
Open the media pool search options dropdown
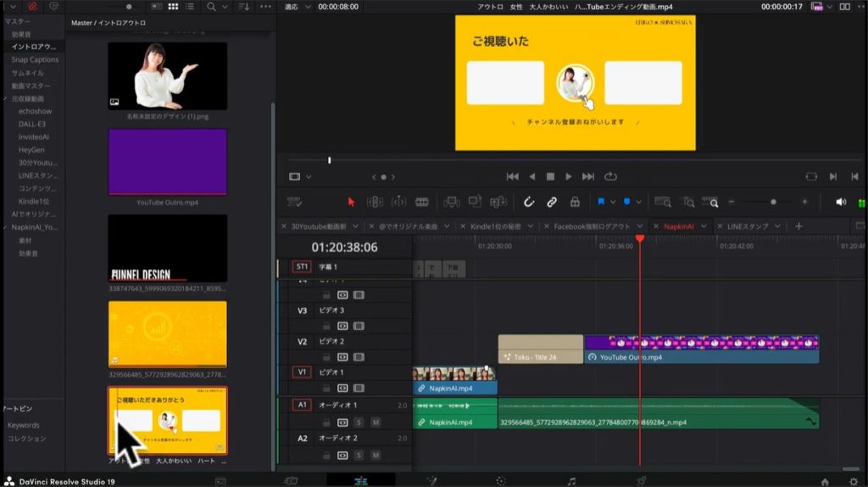point(224,6)
